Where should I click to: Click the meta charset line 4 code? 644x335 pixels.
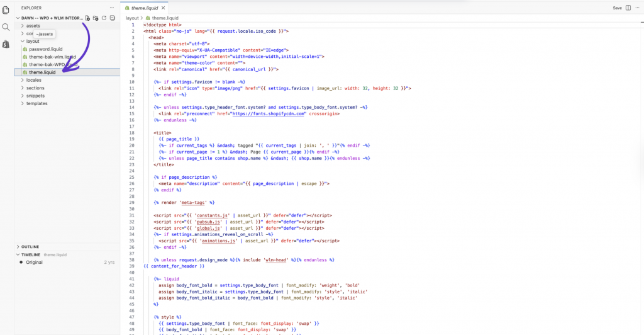(x=182, y=43)
